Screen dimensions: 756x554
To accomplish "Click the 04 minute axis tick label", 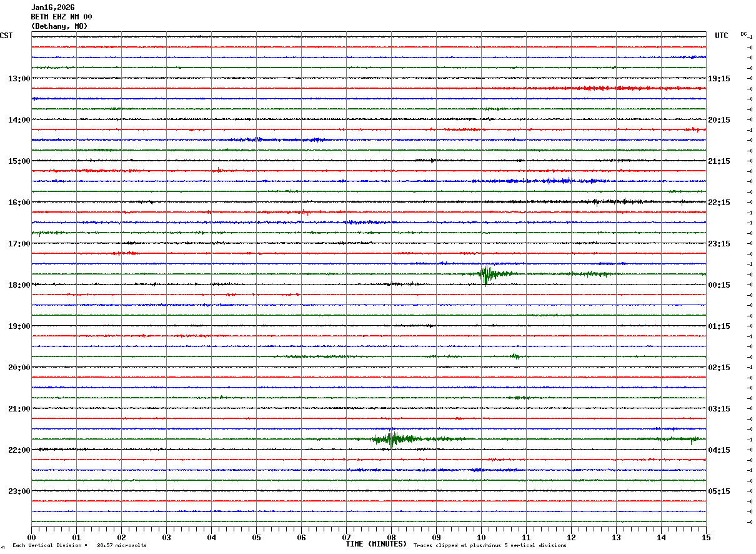I will 212,538.
